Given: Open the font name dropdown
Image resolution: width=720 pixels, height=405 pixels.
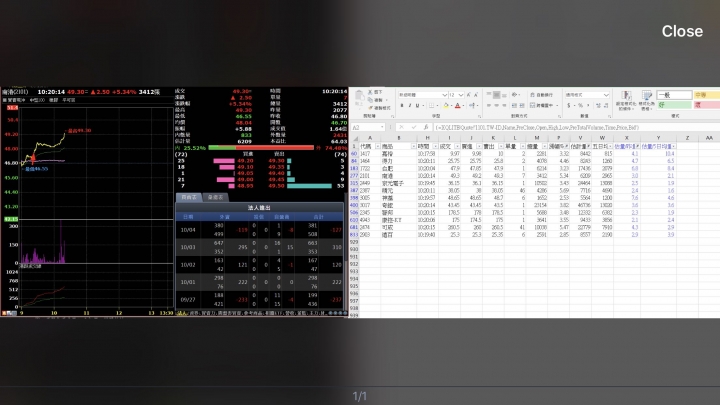Looking at the screenshot, I should pos(444,95).
